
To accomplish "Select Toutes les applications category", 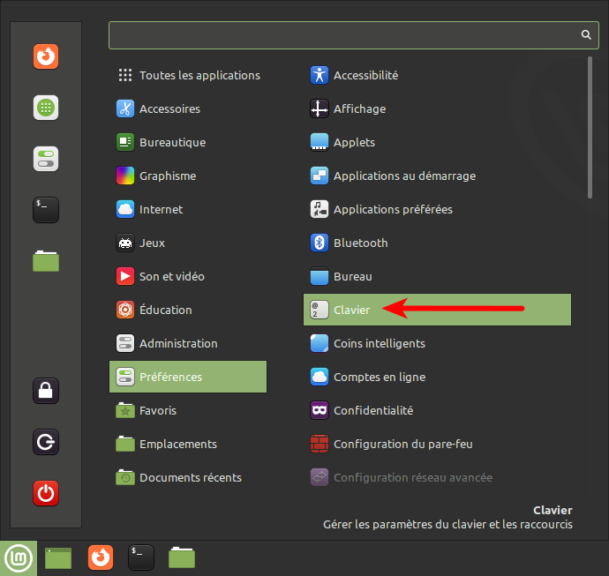I will (188, 75).
